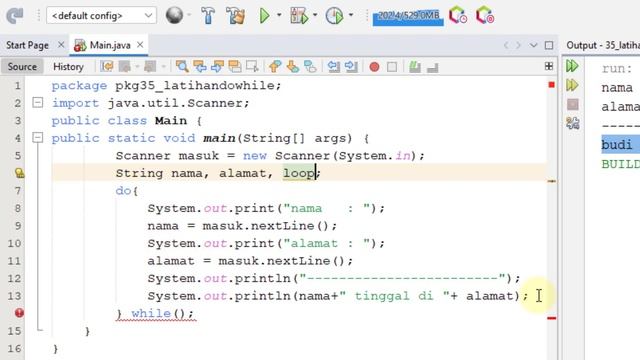640x360 pixels.
Task: Open the default config combo box
Action: pos(101,16)
